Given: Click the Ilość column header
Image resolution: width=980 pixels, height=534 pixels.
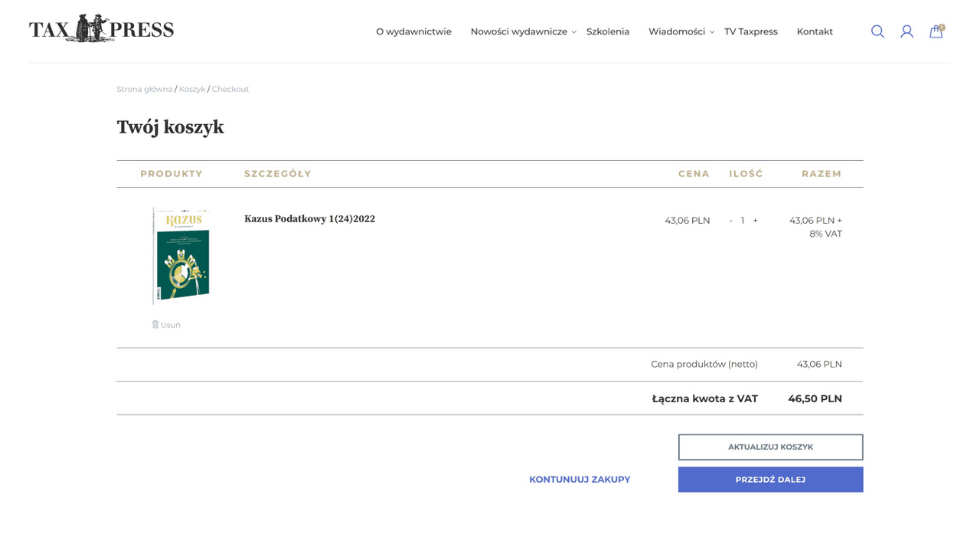Looking at the screenshot, I should click(746, 174).
